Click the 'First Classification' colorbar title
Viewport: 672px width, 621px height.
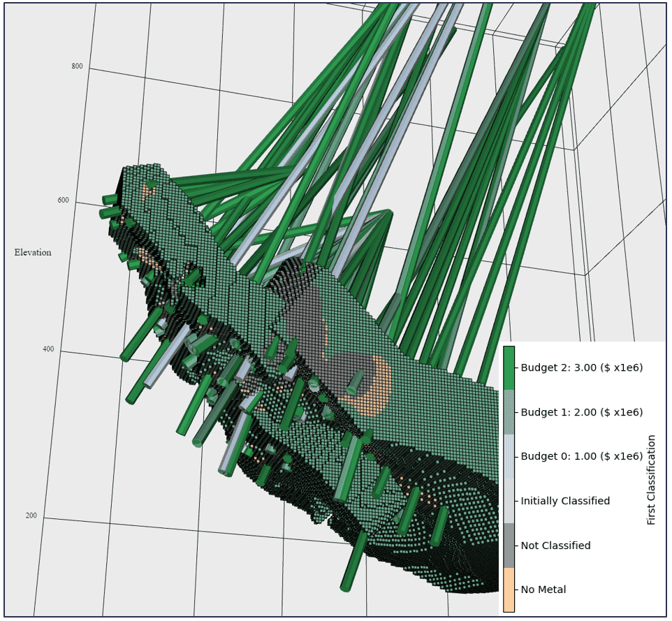tap(651, 480)
